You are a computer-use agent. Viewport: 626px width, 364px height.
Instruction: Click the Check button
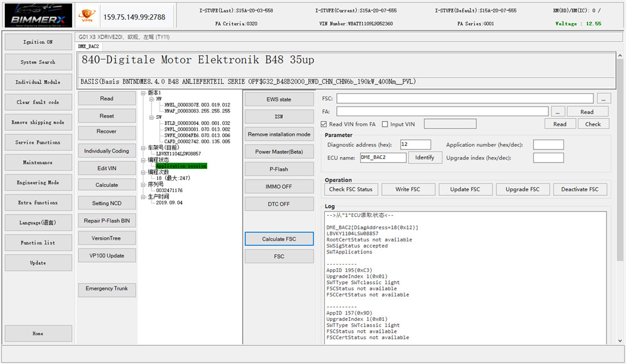(593, 124)
